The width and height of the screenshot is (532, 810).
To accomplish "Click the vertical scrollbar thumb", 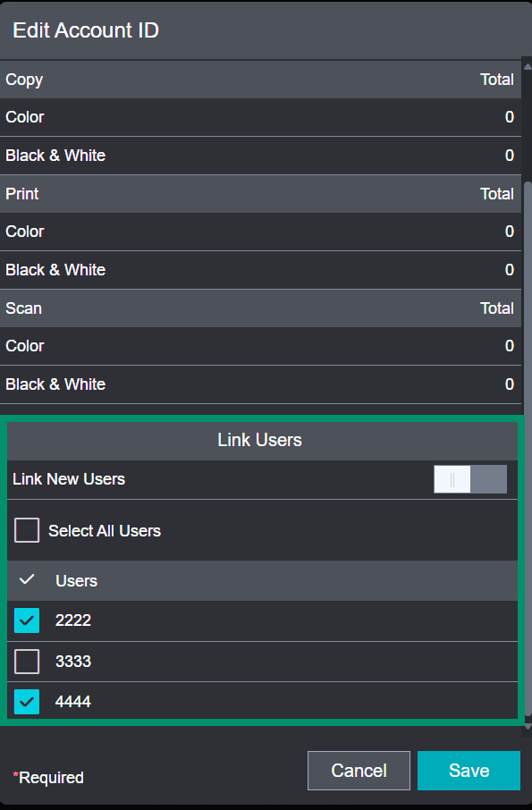I will [528, 449].
